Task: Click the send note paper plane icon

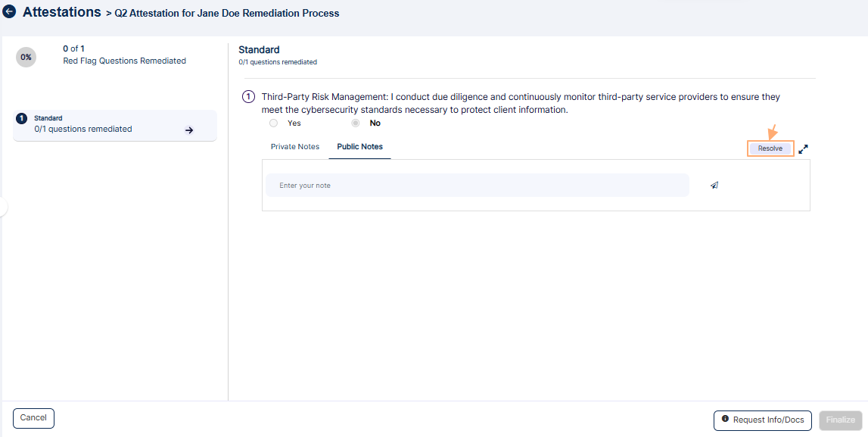Action: point(714,185)
